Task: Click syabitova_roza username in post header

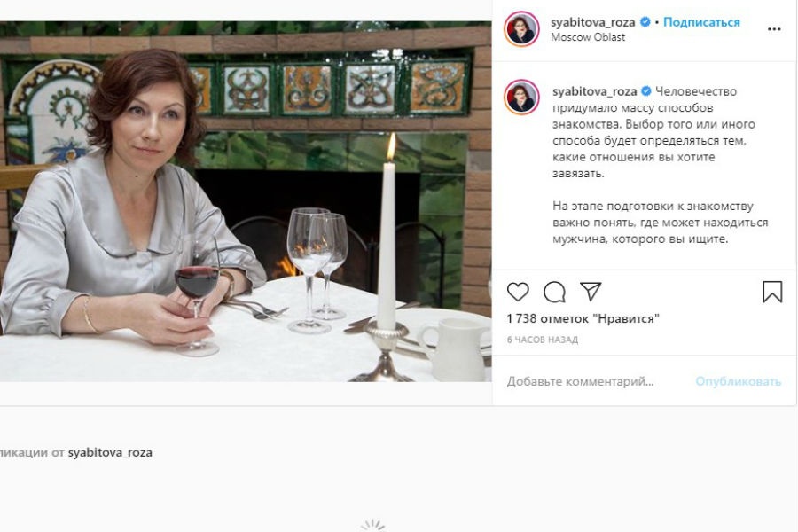Action: point(592,22)
